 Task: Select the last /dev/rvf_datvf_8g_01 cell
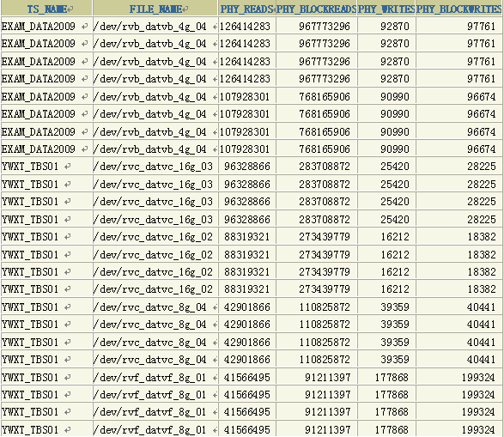(155, 429)
